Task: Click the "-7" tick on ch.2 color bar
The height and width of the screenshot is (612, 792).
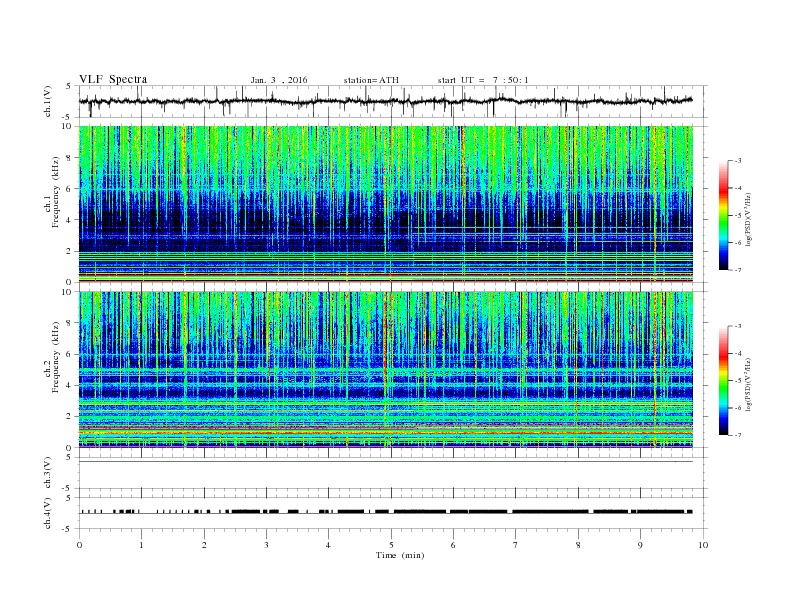Action: point(738,435)
